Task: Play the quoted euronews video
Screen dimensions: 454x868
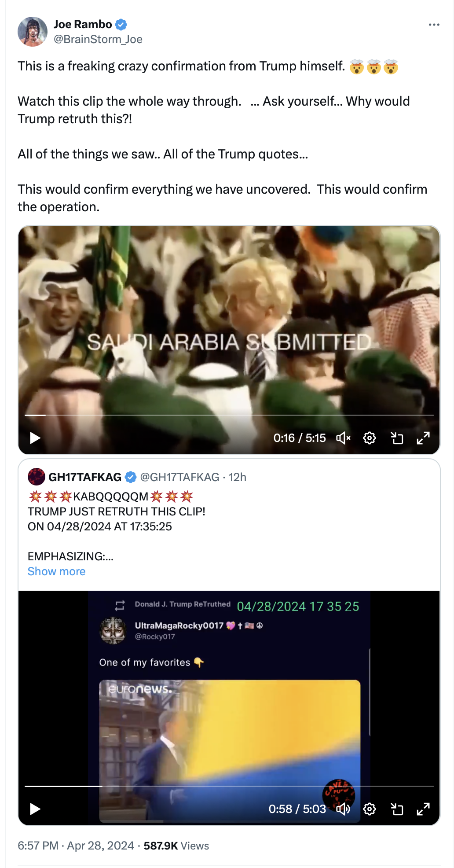Action: pyautogui.click(x=35, y=809)
